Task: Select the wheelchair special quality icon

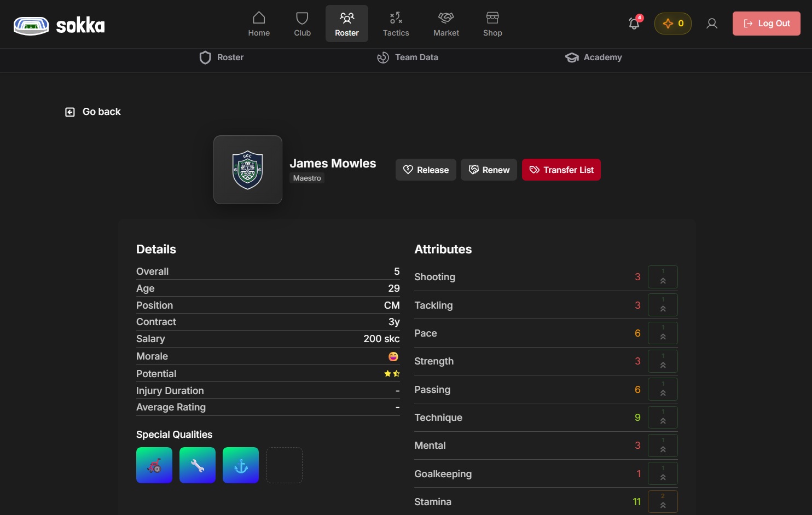Action: coord(154,465)
